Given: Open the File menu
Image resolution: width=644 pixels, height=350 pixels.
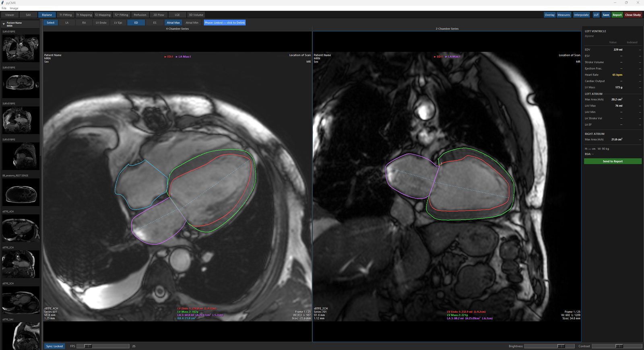Looking at the screenshot, I should 4,8.
